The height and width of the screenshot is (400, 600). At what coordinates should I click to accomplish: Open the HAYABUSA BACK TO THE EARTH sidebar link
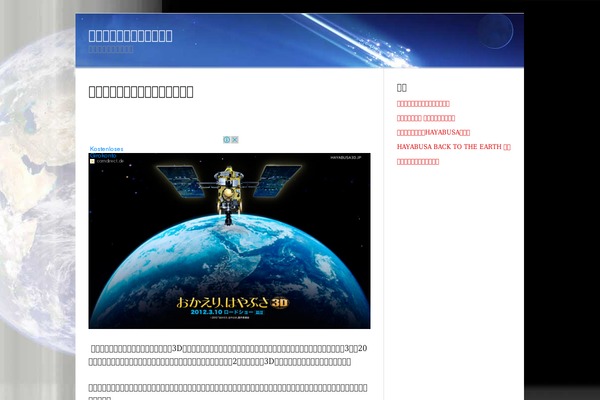click(453, 147)
